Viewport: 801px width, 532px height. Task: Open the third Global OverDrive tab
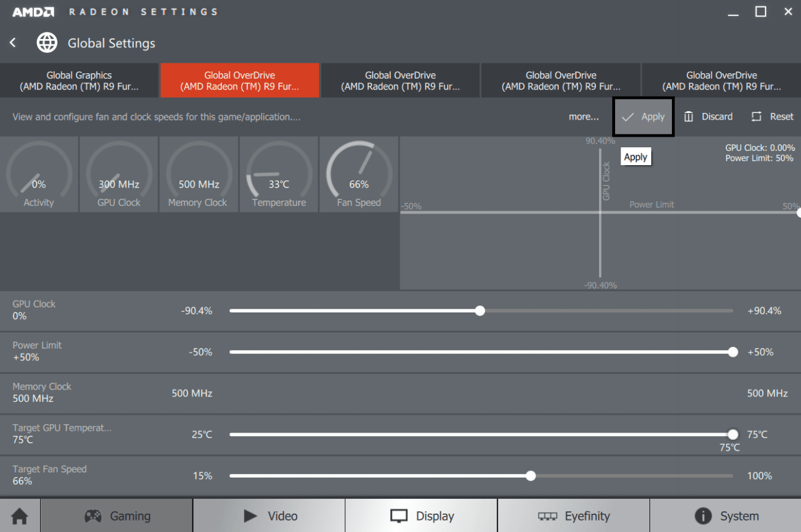[x=400, y=80]
